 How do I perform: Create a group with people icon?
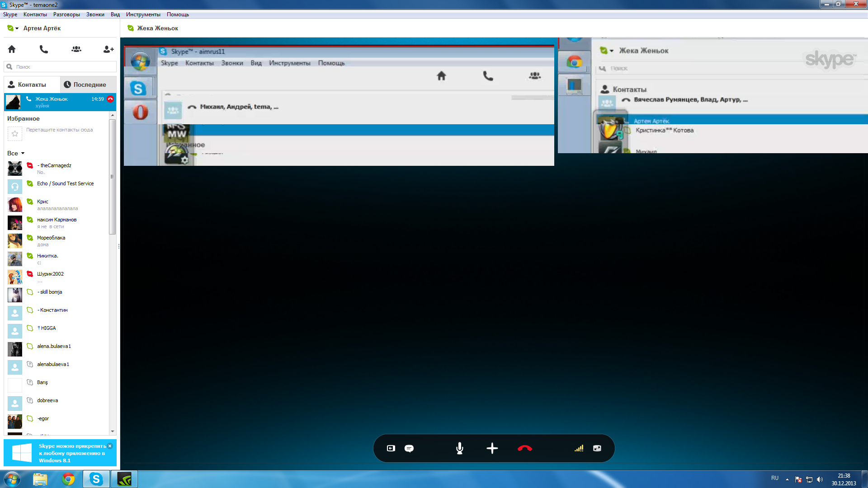[x=76, y=49]
